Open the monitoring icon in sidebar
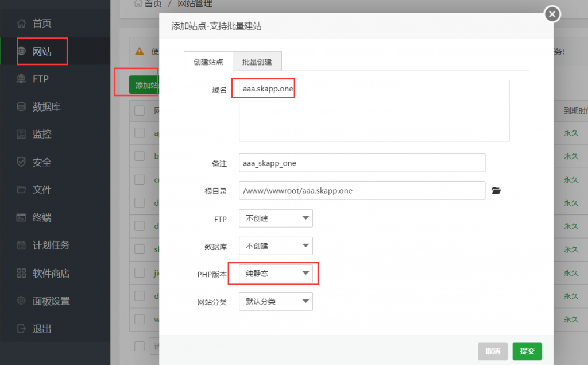Screen dimensions: 588x365 pyautogui.click(x=22, y=135)
